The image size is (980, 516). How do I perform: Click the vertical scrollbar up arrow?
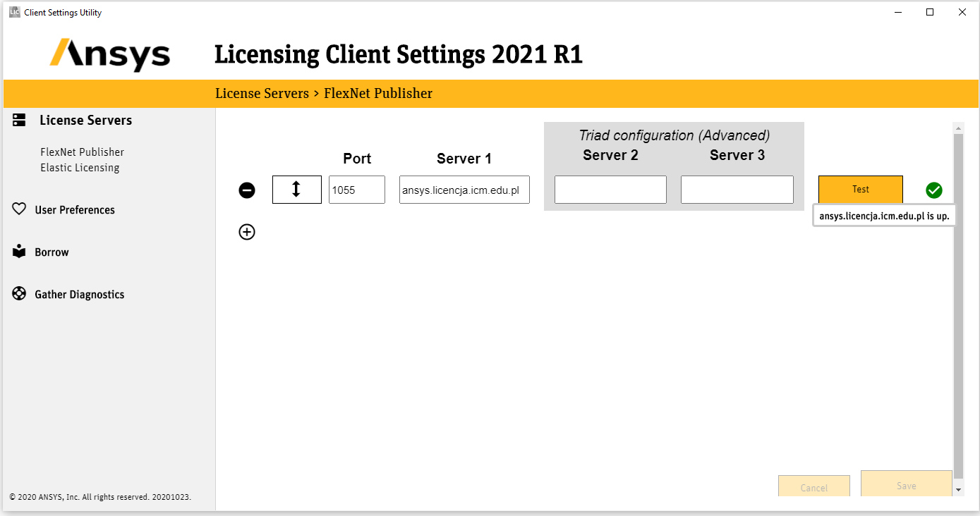pyautogui.click(x=958, y=128)
